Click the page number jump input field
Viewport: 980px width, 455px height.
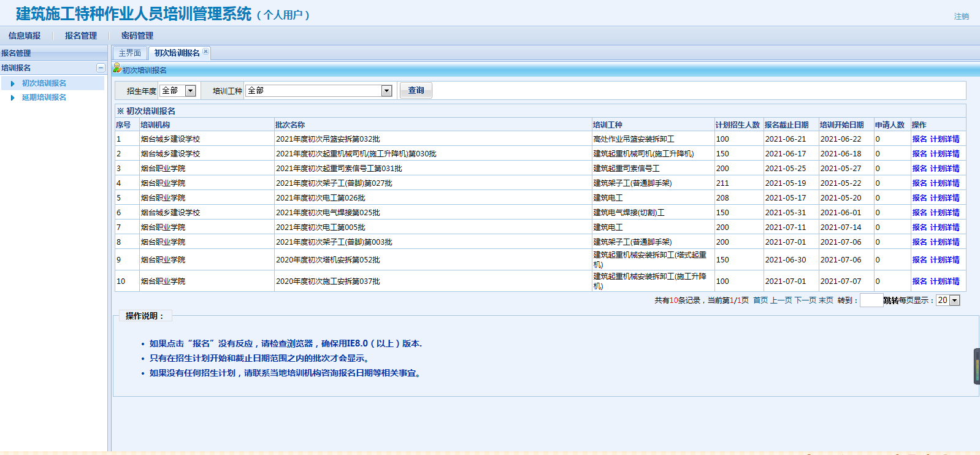[x=871, y=300]
